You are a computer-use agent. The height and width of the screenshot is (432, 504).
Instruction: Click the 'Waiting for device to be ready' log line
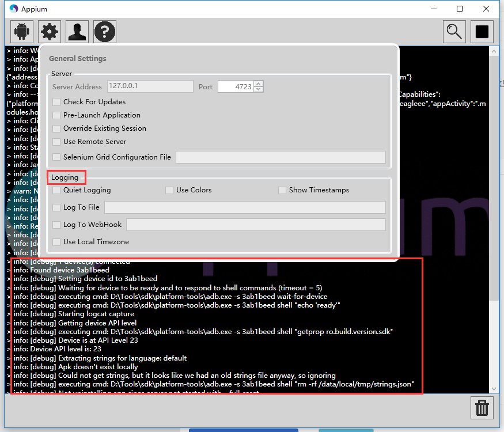pos(168,287)
